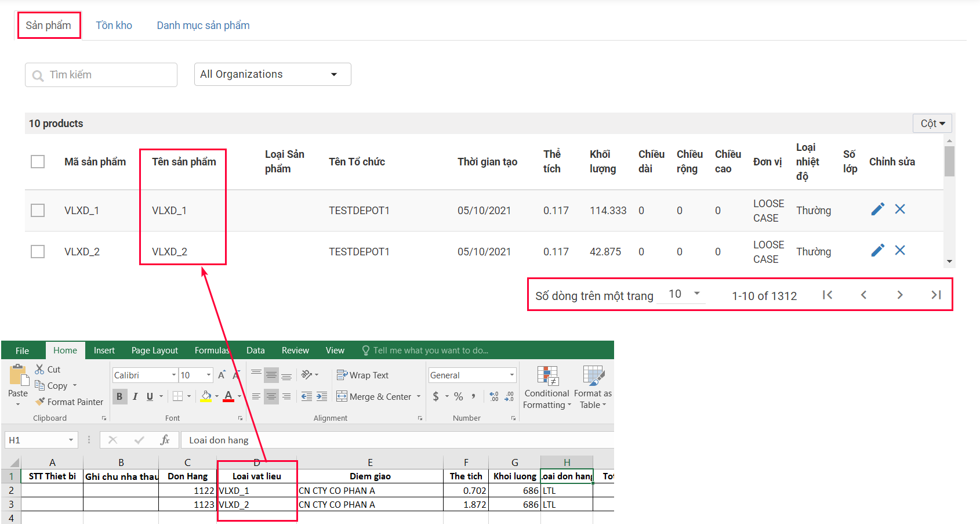Screen dimensions: 980x524
Task: Expand the Name Box H1 dropdown
Action: [71, 440]
